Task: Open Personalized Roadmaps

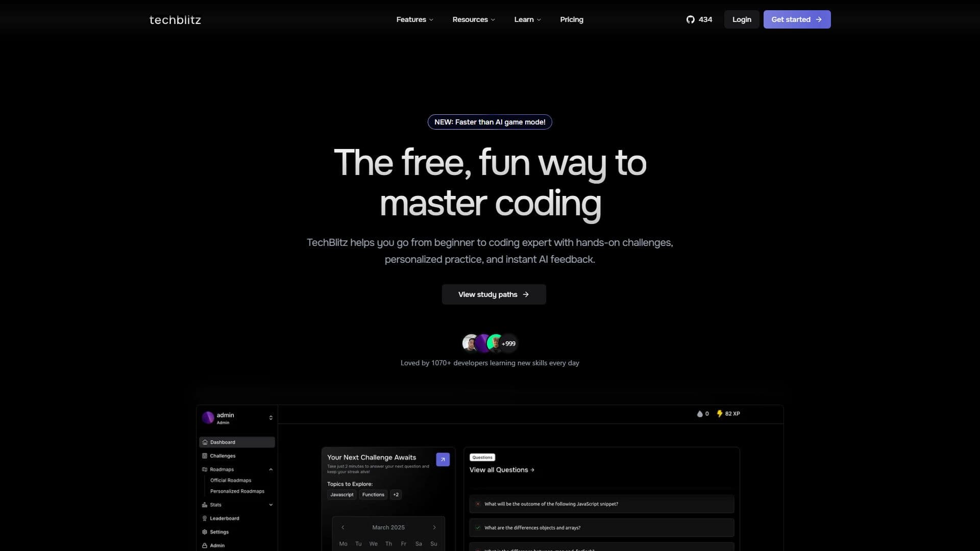Action: (237, 491)
